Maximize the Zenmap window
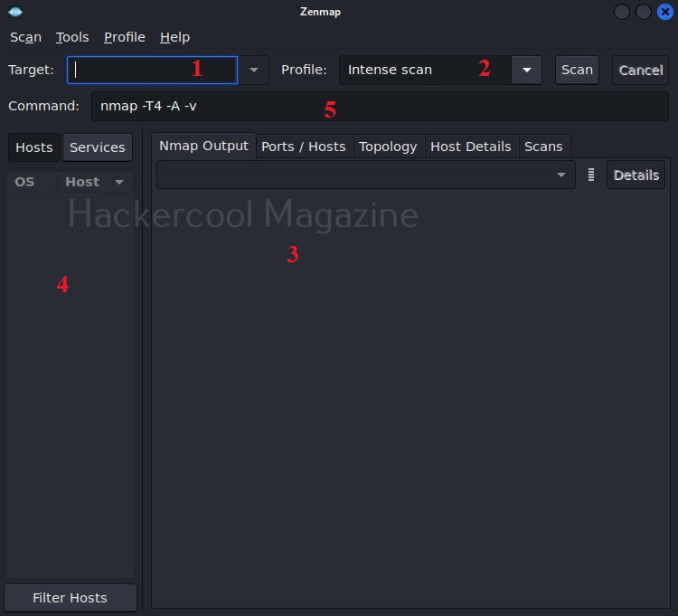The width and height of the screenshot is (678, 616). (644, 12)
